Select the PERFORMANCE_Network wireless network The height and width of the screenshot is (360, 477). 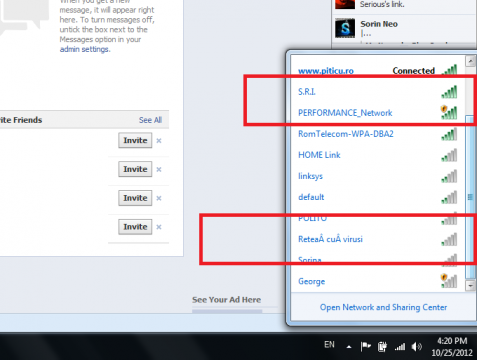378,113
